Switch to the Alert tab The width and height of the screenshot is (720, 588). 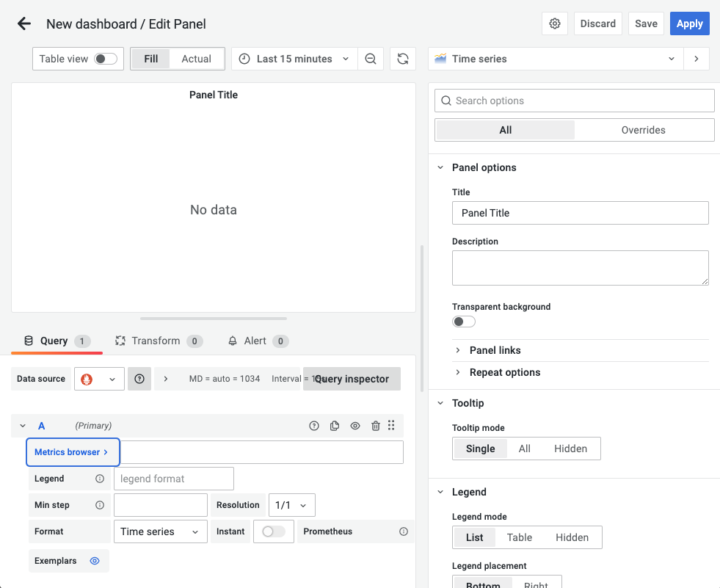[258, 341]
